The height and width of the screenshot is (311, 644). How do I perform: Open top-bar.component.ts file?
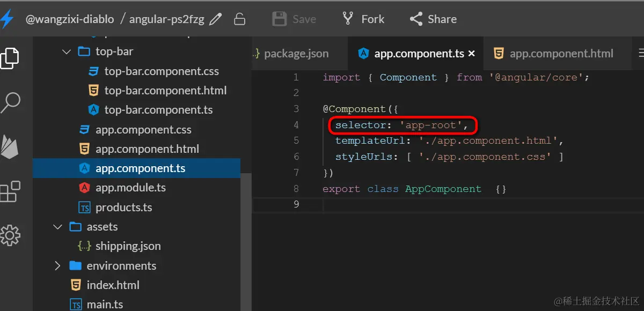pos(158,110)
